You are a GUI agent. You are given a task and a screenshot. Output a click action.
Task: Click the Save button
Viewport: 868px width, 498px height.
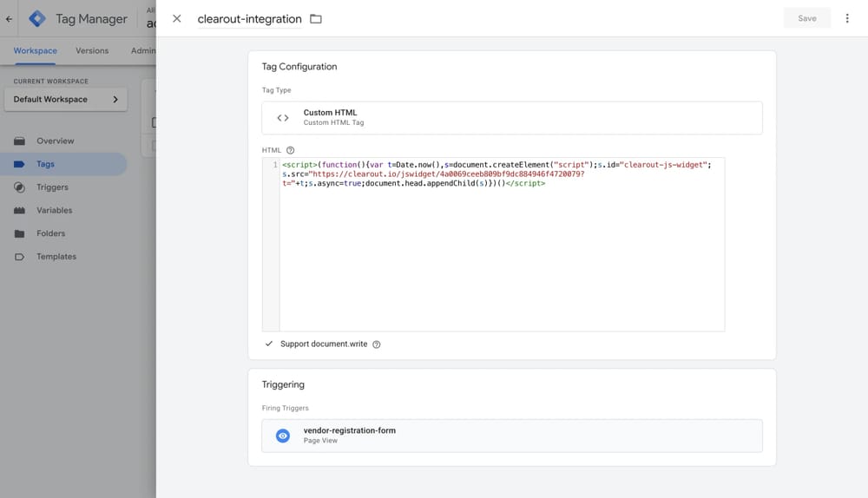[x=806, y=18]
